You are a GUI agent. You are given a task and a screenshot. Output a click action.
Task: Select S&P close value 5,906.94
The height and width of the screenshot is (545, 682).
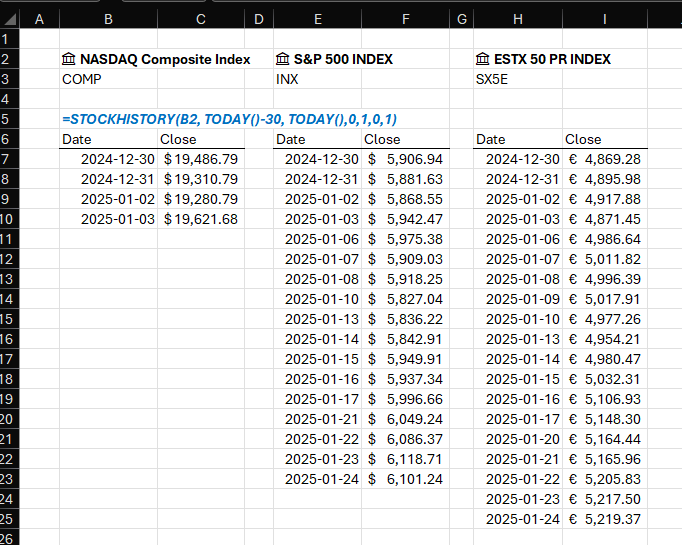pos(405,159)
